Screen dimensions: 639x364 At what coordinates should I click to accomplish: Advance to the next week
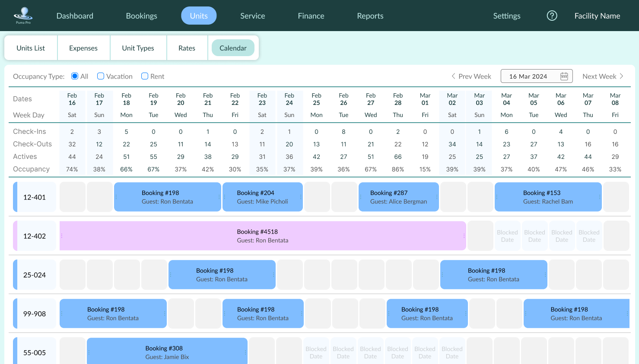click(603, 76)
